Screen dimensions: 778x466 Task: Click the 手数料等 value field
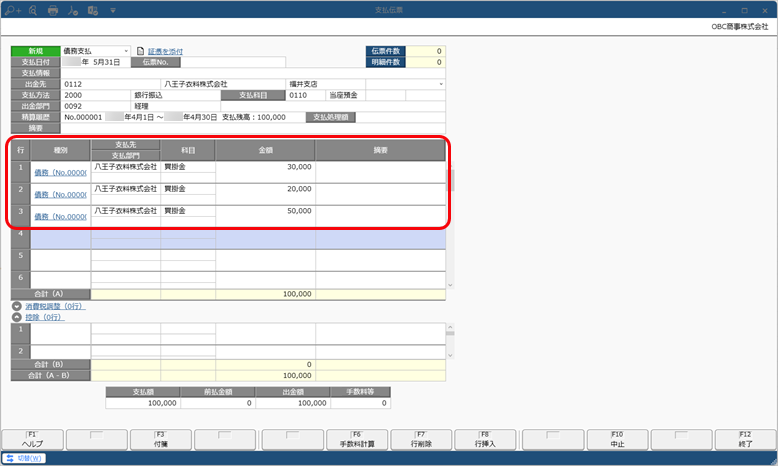pyautogui.click(x=361, y=403)
